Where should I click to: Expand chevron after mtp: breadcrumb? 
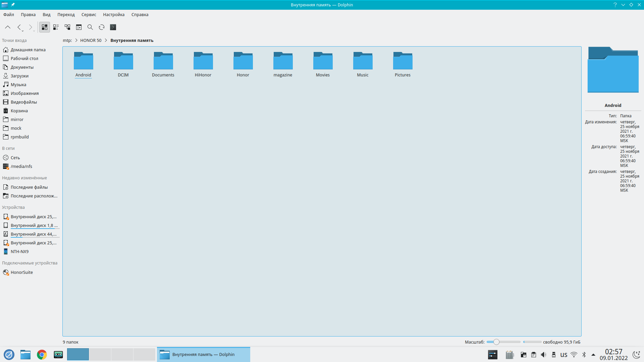(x=76, y=40)
